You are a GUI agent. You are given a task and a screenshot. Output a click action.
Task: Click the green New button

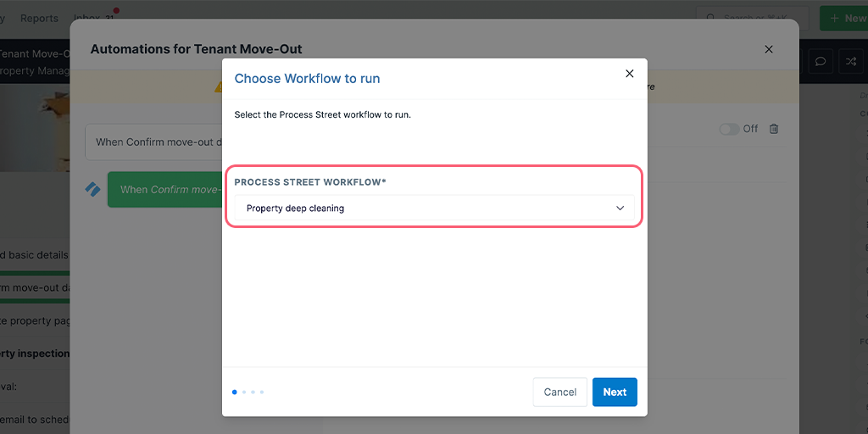point(843,19)
